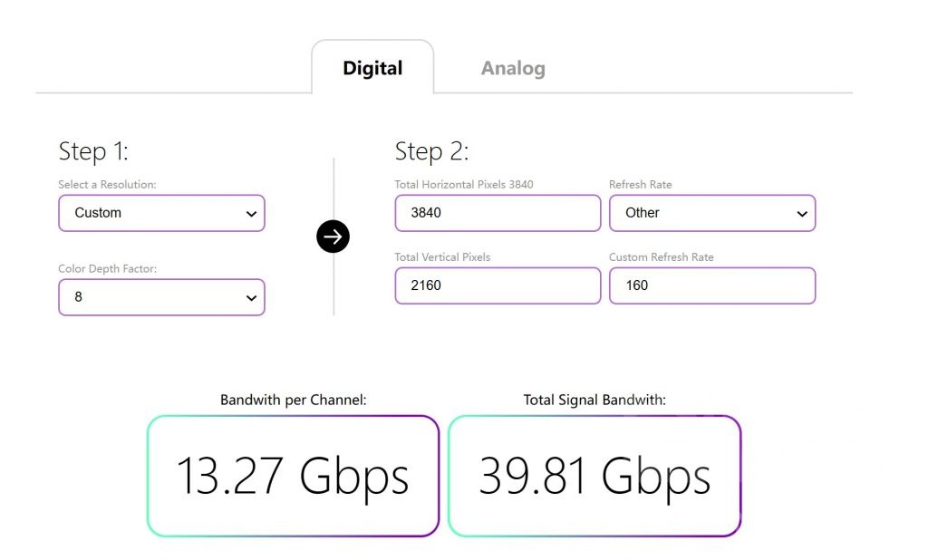Click the black circular arrow button
928x560 pixels.
click(333, 237)
